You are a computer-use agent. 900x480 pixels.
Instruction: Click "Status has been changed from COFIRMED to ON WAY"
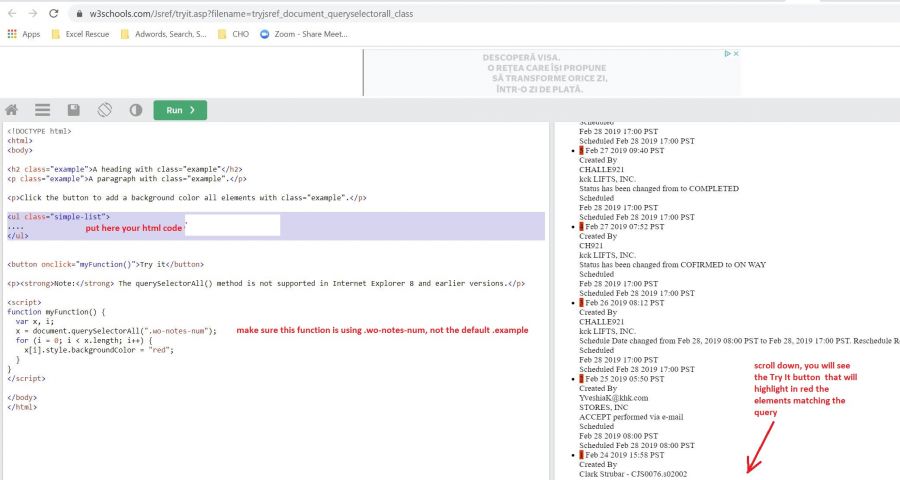click(x=673, y=265)
